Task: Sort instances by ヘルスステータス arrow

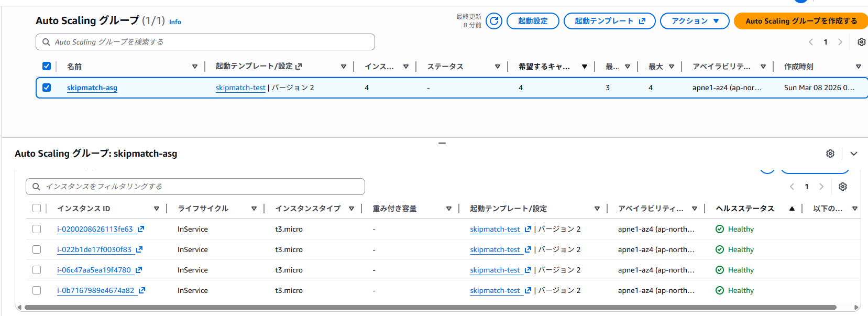Action: pos(792,209)
